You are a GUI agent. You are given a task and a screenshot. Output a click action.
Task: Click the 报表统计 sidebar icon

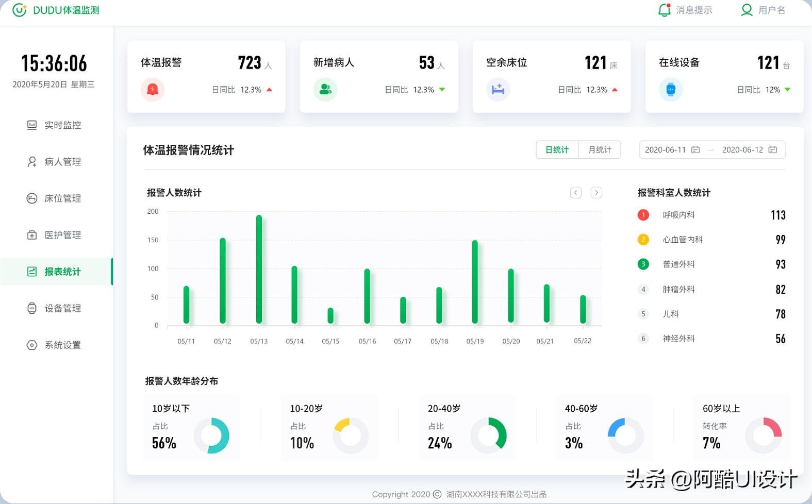(x=32, y=272)
